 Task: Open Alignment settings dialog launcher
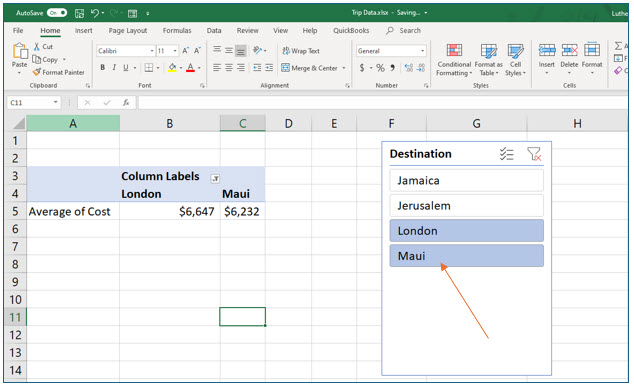pos(347,86)
